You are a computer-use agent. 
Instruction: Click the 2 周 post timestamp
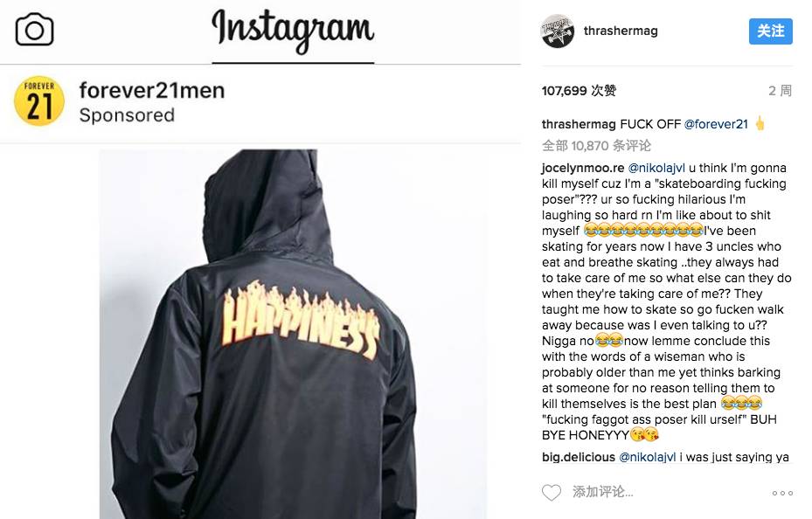pos(780,91)
